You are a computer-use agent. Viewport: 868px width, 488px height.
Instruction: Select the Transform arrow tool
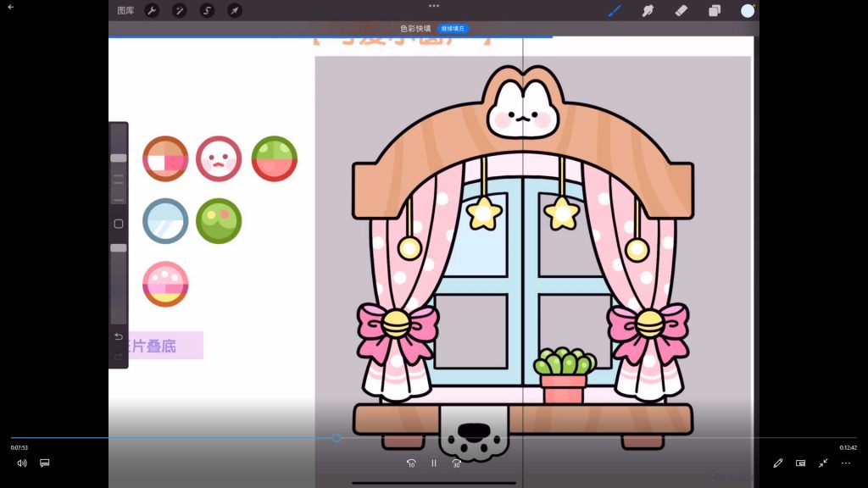pos(235,11)
